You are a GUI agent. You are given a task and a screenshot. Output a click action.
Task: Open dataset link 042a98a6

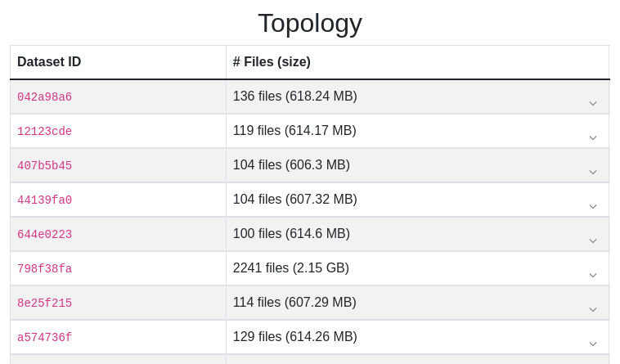tap(45, 97)
